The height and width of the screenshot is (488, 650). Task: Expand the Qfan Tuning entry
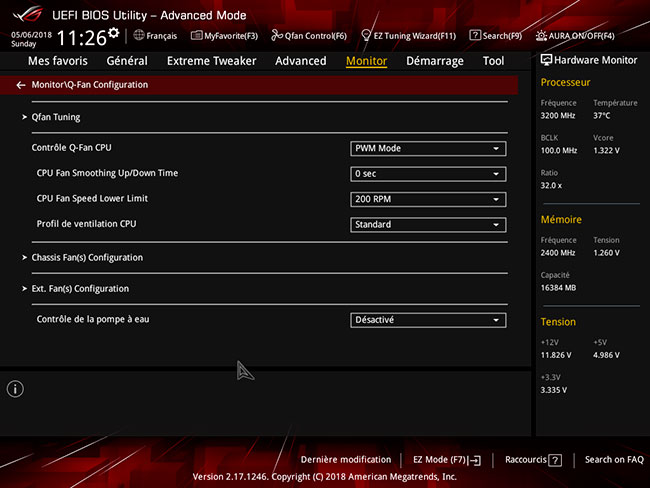[x=56, y=117]
